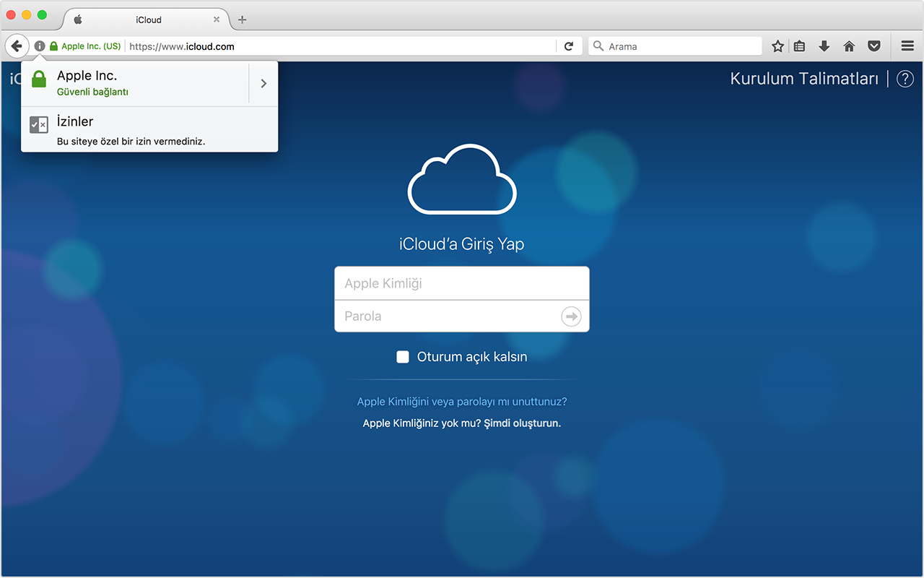This screenshot has height=578, width=924.
Task: Expand Apple Inc. connection details arrow
Action: pos(263,83)
